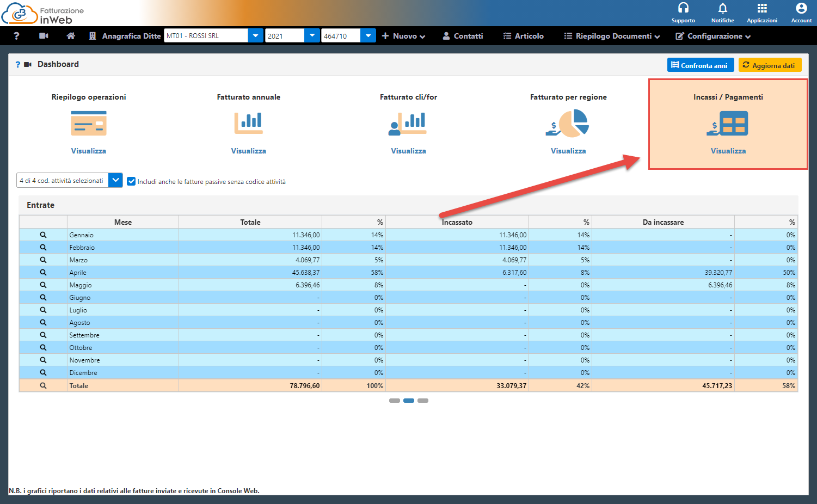Click the Account profile icon
This screenshot has width=817, height=504.
pos(801,8)
